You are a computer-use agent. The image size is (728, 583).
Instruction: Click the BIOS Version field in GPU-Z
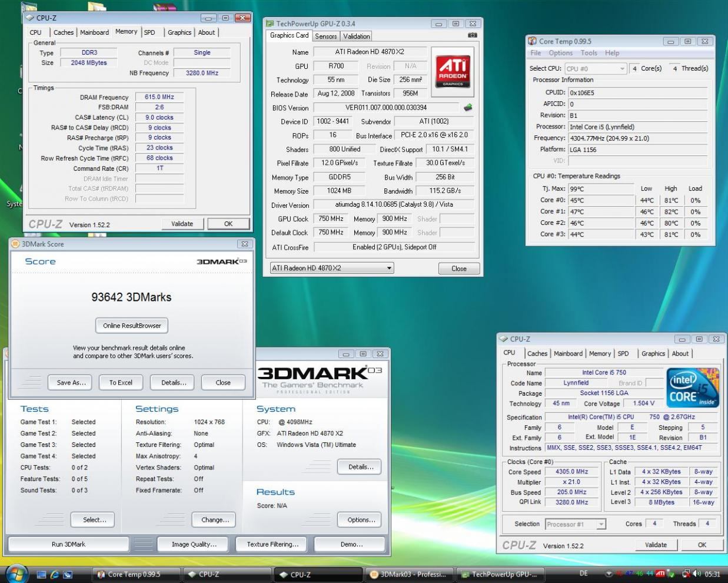tap(386, 108)
